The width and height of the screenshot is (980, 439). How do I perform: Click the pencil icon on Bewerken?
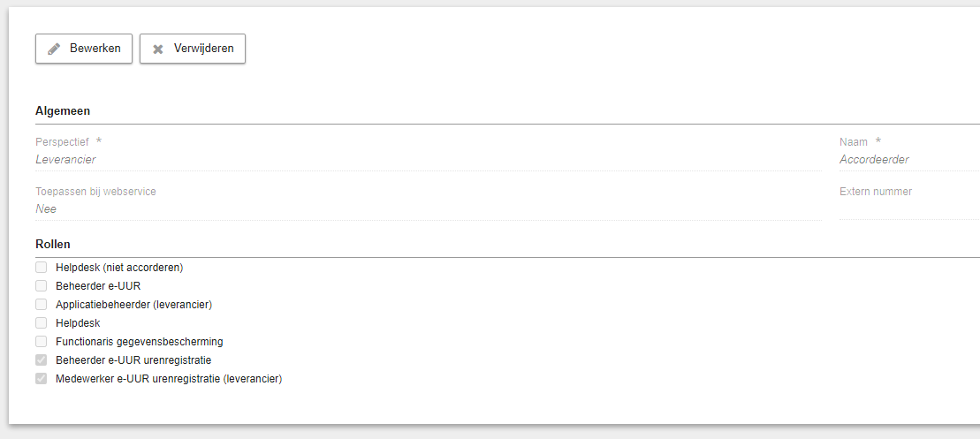pyautogui.click(x=55, y=49)
